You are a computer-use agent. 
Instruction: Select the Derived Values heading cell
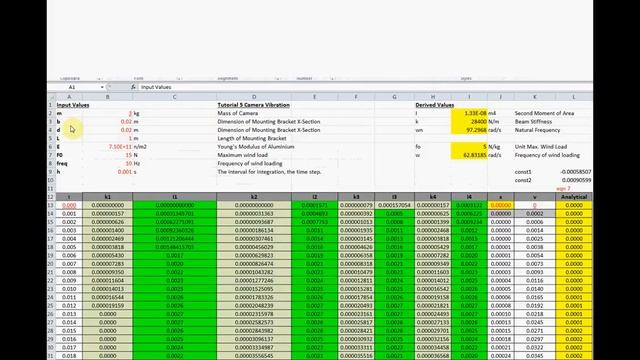(434, 105)
